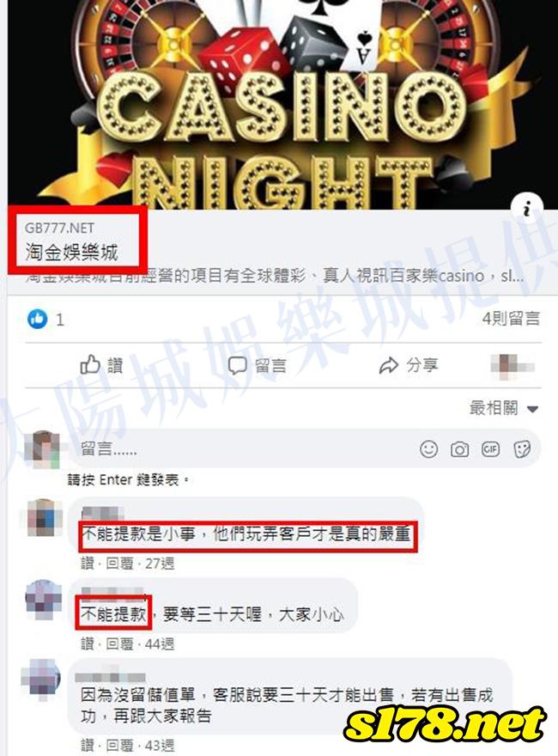This screenshot has height=756, width=558.
Task: Reply to the comment posted 27週 ago
Action: [119, 564]
